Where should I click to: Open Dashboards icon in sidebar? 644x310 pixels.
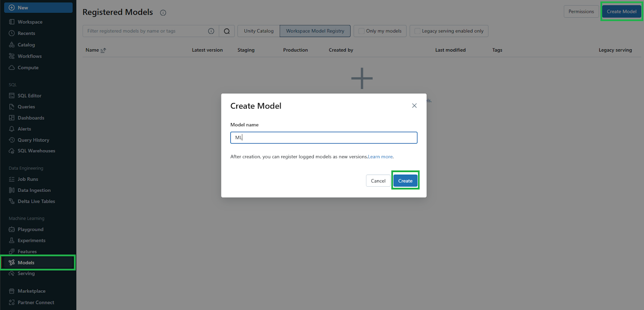point(12,118)
